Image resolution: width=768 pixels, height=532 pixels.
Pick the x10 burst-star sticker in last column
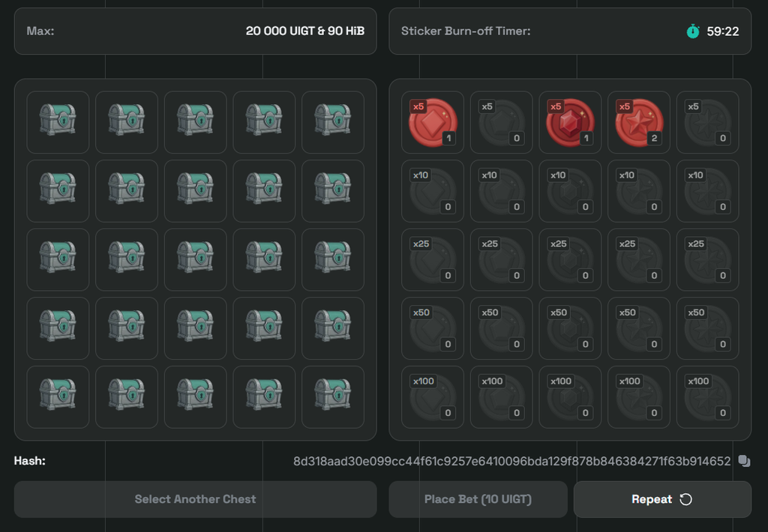coord(708,191)
